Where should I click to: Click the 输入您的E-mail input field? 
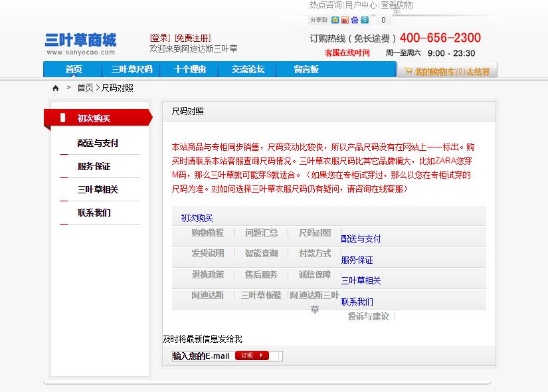(203, 356)
